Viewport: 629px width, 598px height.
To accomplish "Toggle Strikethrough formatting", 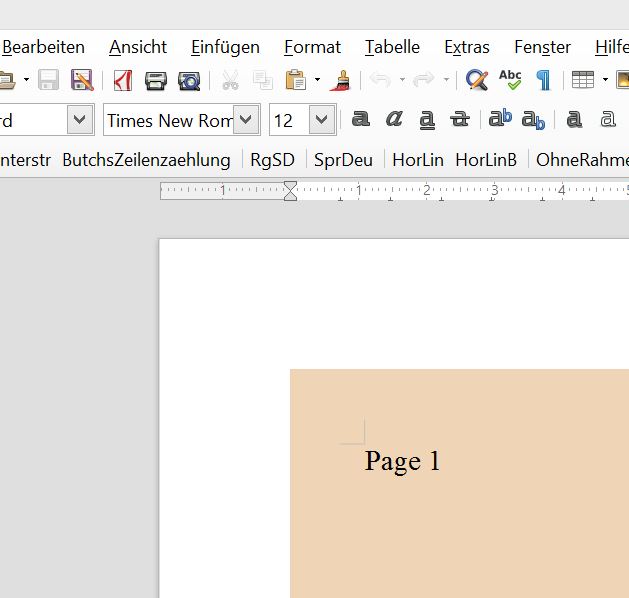I will tap(460, 119).
